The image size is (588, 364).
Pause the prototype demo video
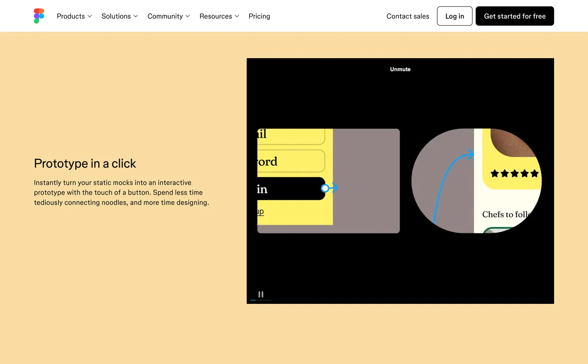point(260,294)
